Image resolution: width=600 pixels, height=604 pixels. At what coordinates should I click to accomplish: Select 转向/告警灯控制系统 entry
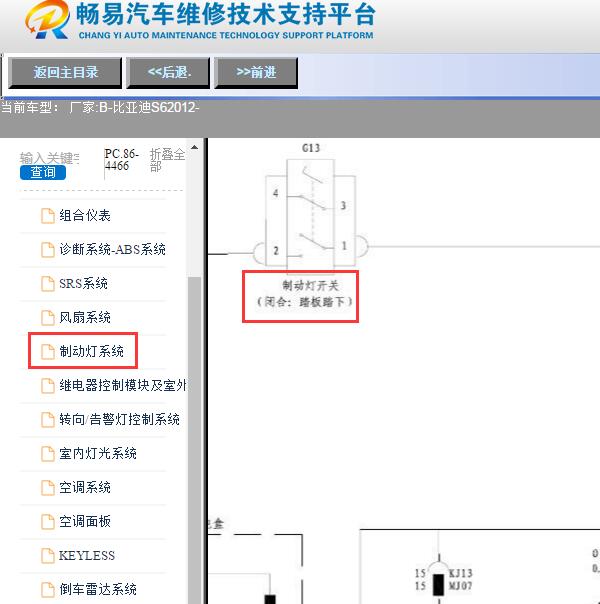click(x=119, y=419)
